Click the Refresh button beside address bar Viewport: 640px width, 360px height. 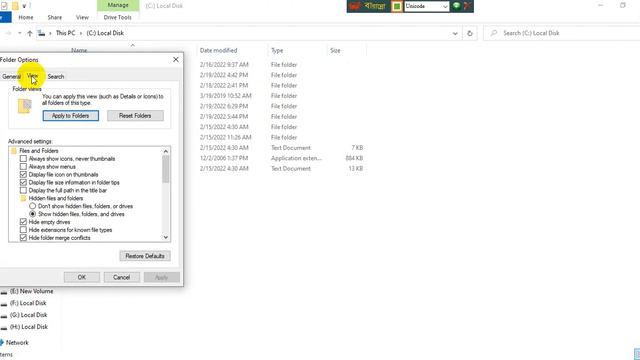tap(470, 33)
